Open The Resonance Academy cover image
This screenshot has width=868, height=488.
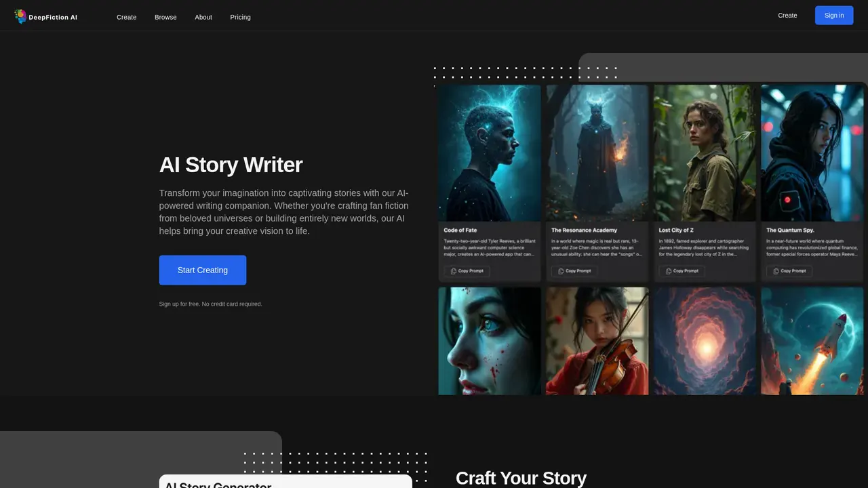coord(597,153)
